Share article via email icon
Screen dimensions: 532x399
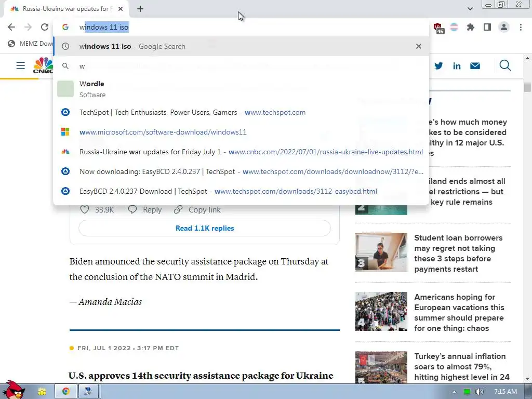[x=475, y=66]
